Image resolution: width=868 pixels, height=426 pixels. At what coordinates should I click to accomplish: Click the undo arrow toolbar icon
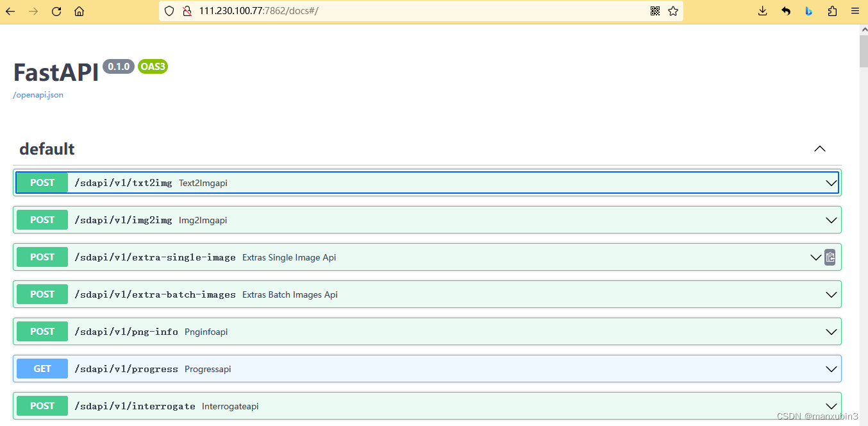pyautogui.click(x=786, y=11)
